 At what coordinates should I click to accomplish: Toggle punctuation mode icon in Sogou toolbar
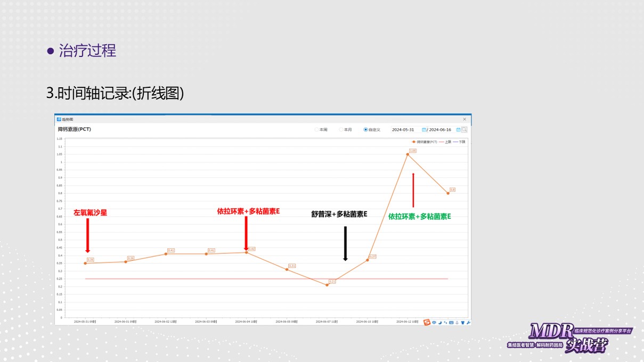click(x=445, y=322)
